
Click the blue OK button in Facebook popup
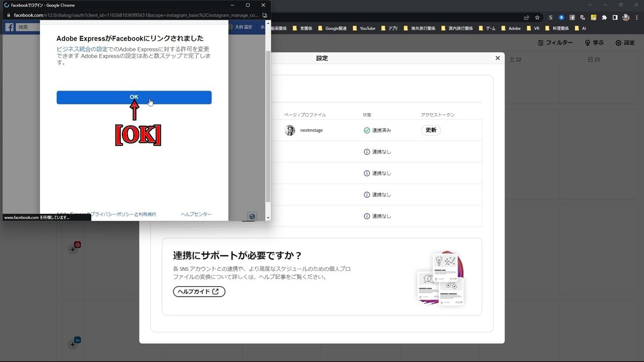134,97
